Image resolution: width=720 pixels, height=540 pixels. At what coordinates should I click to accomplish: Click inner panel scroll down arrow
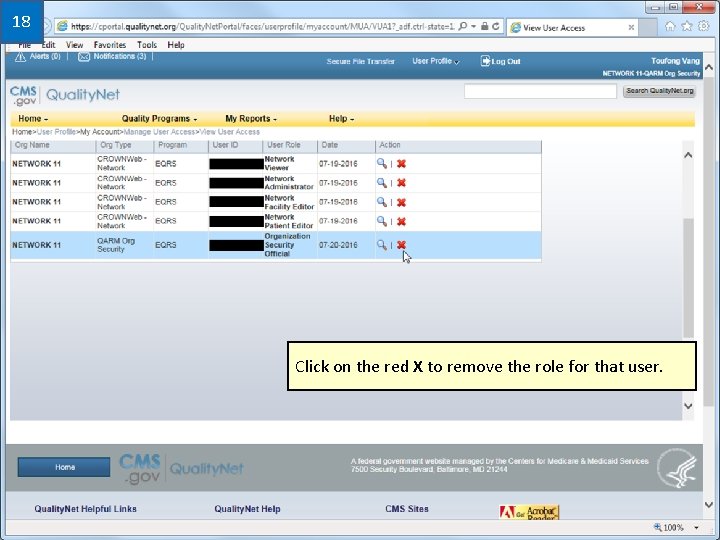688,406
